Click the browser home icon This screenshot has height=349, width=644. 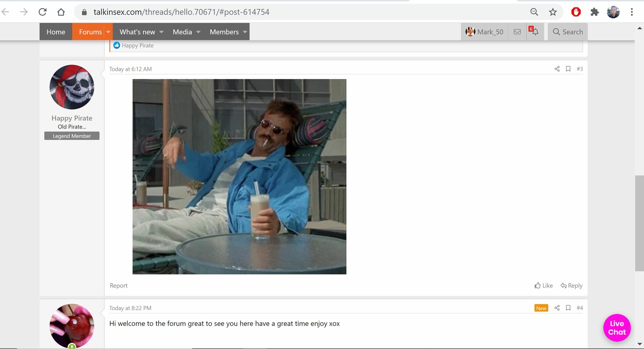61,12
